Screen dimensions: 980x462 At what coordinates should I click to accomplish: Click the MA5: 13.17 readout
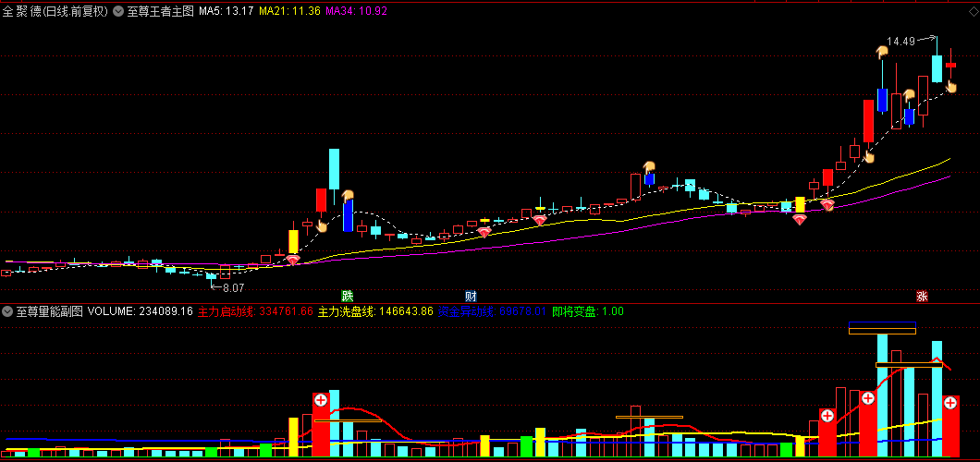pyautogui.click(x=227, y=11)
